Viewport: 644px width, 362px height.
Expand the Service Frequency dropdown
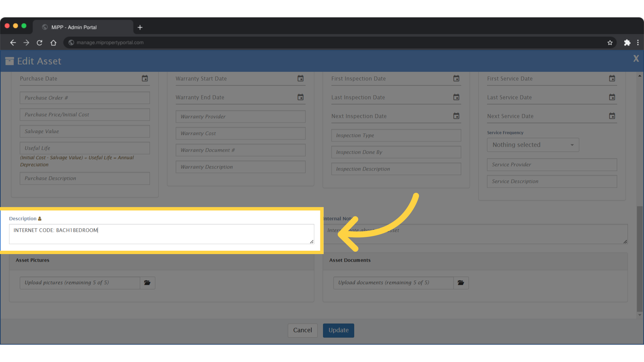tap(533, 145)
